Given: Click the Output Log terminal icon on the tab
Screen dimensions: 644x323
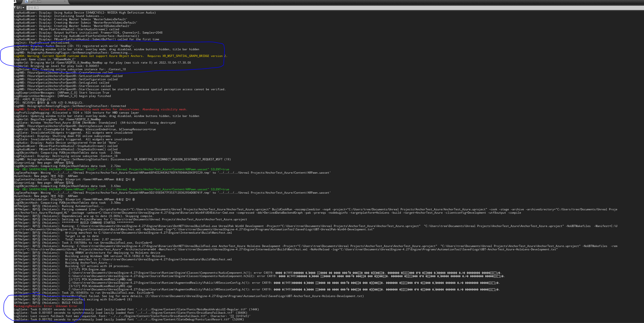Looking at the screenshot, I should click(x=26, y=1).
